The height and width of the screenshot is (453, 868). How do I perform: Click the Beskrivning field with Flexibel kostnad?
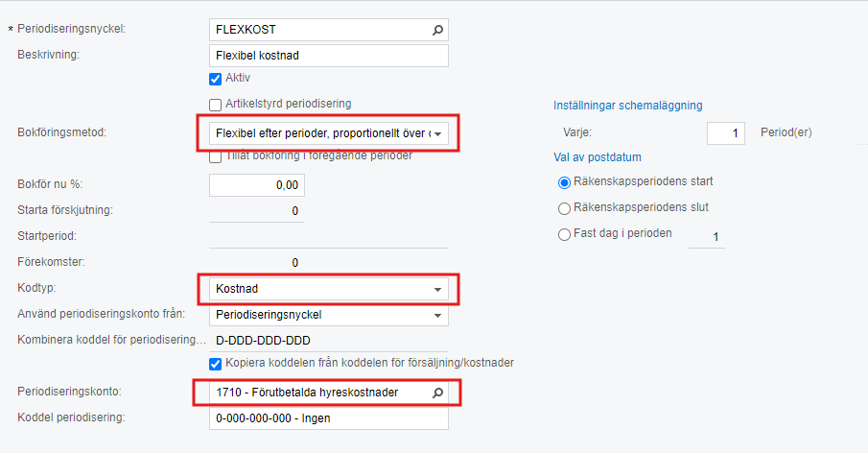[x=329, y=56]
